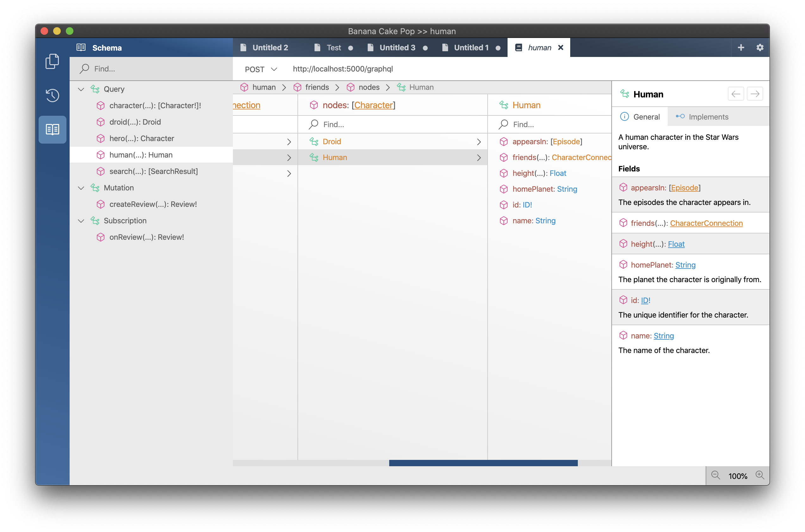Follow the Episode link in details panel
The image size is (805, 532).
684,188
